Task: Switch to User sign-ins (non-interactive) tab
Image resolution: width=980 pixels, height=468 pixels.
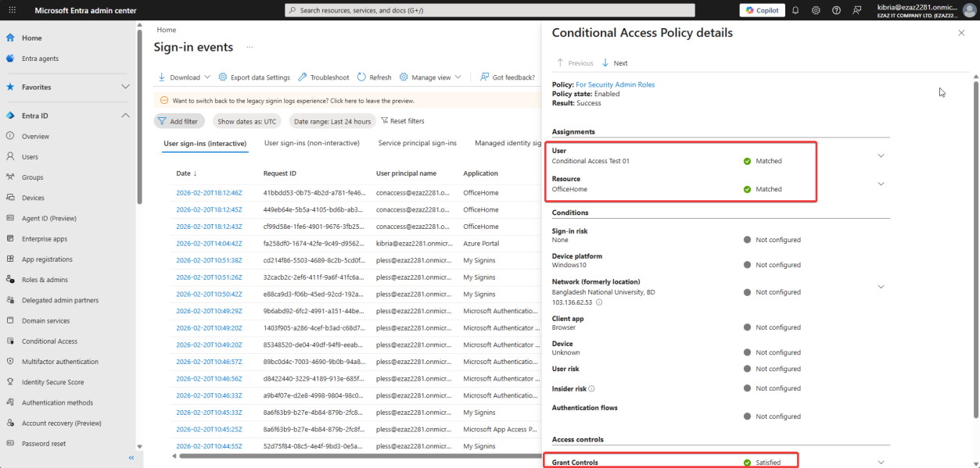Action: pyautogui.click(x=312, y=143)
